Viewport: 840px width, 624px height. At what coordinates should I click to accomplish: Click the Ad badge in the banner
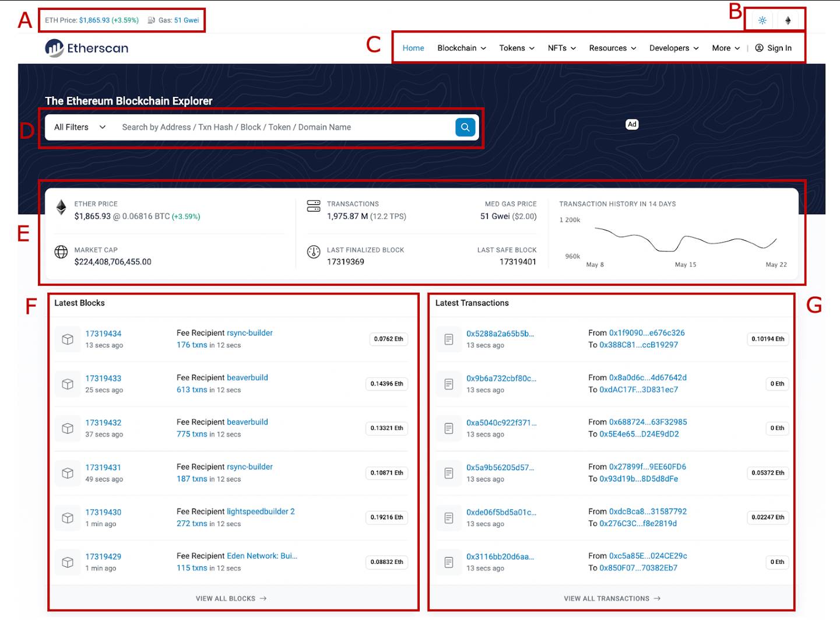point(632,124)
